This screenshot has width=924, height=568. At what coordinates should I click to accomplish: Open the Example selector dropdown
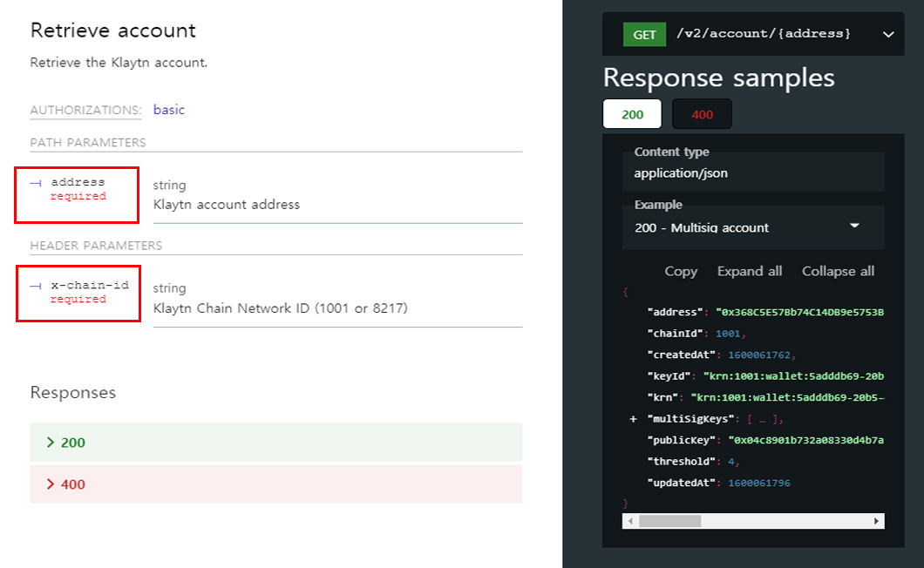pos(753,227)
